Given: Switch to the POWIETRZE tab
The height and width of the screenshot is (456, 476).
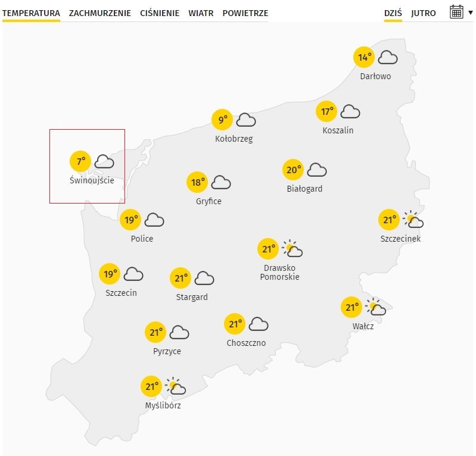Looking at the screenshot, I should click(245, 13).
